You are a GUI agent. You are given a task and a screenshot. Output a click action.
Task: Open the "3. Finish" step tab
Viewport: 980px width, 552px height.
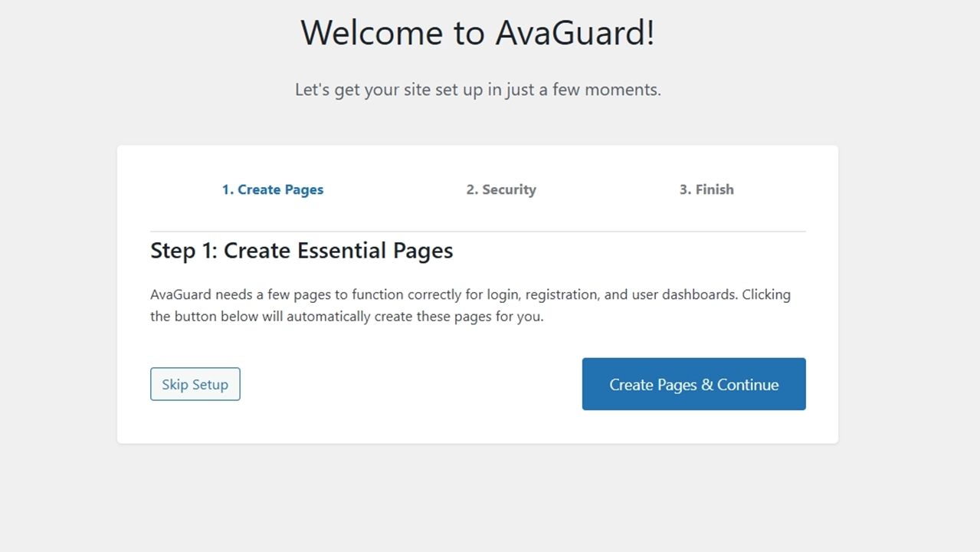(x=706, y=189)
